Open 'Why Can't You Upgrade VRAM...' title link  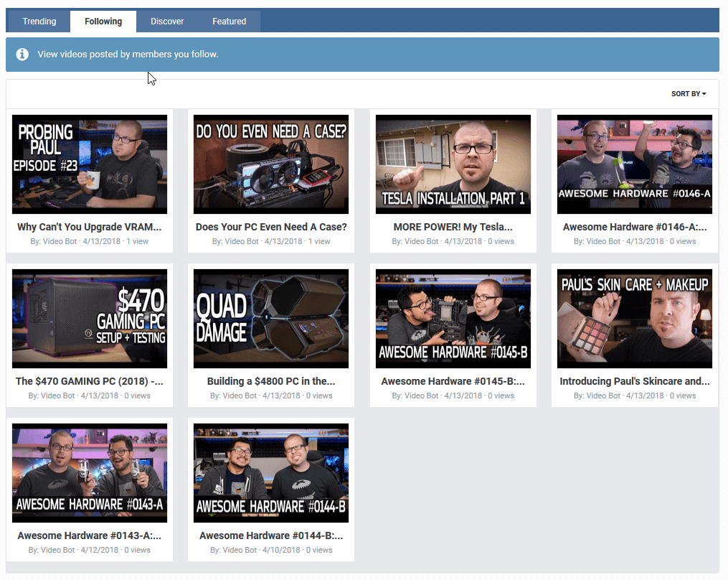[x=90, y=227]
